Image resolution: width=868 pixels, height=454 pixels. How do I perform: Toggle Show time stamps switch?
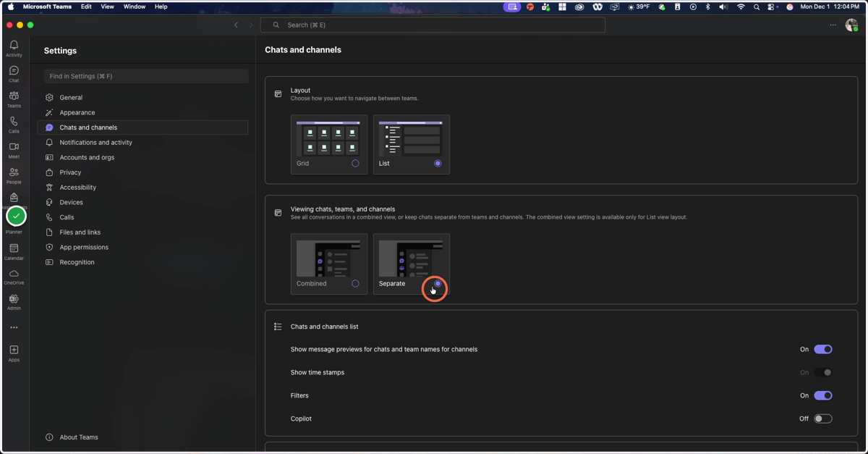(x=823, y=372)
